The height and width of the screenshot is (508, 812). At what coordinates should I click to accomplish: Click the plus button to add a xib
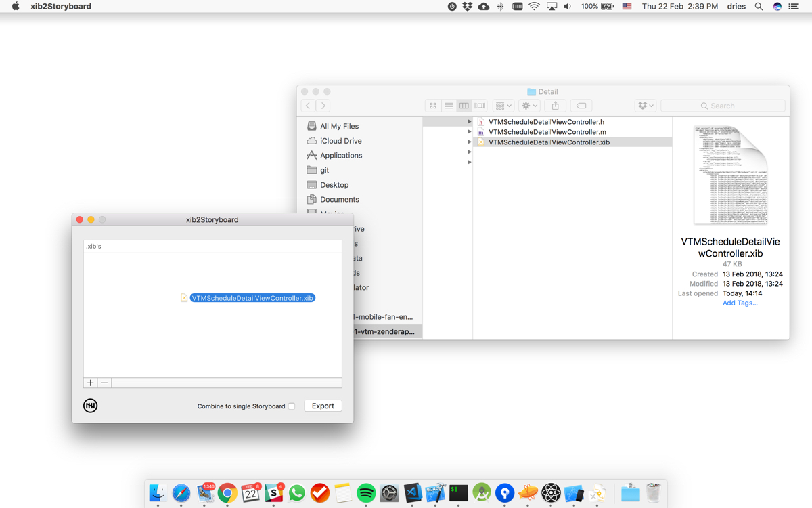(90, 383)
